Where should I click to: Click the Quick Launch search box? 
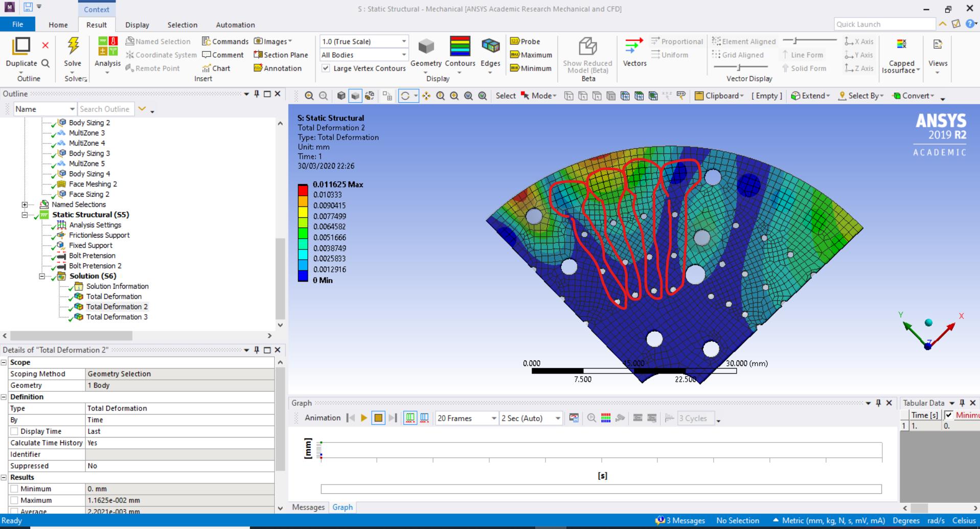click(x=884, y=24)
